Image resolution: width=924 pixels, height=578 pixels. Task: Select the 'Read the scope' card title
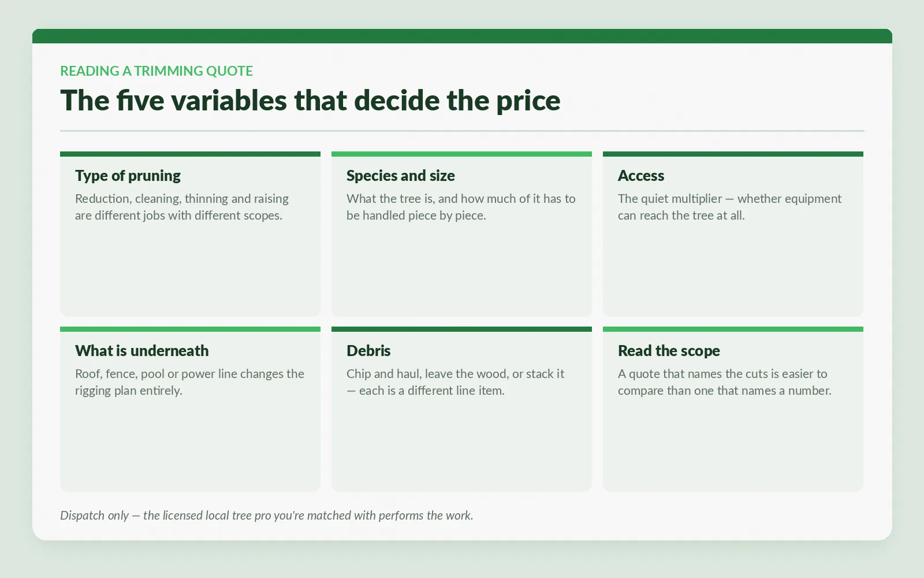coord(669,351)
